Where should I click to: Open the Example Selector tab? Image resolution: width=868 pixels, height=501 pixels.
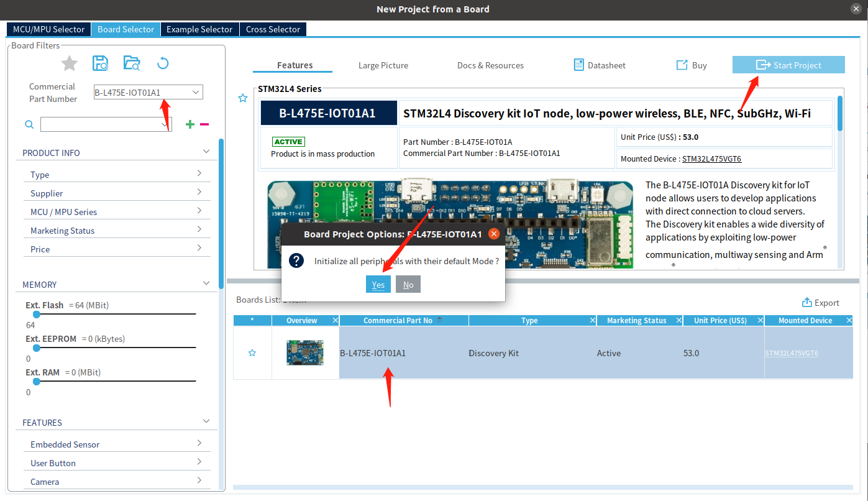[199, 29]
